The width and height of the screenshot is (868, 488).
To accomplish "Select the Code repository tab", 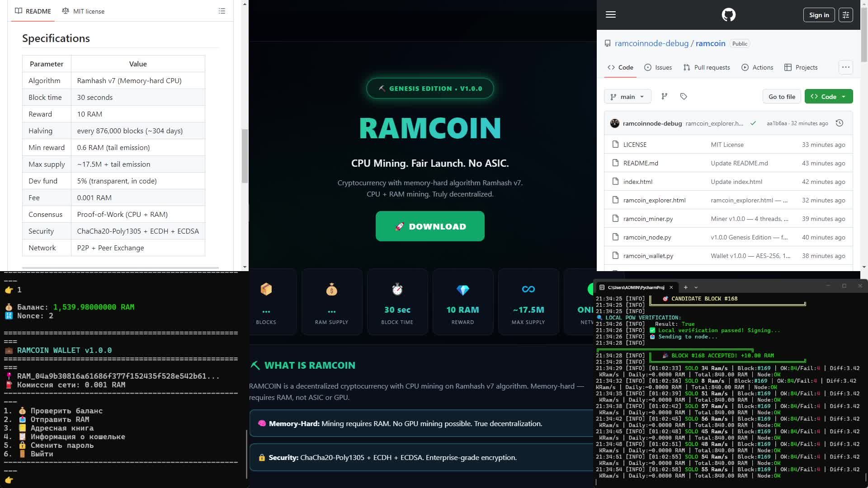I will click(x=620, y=67).
